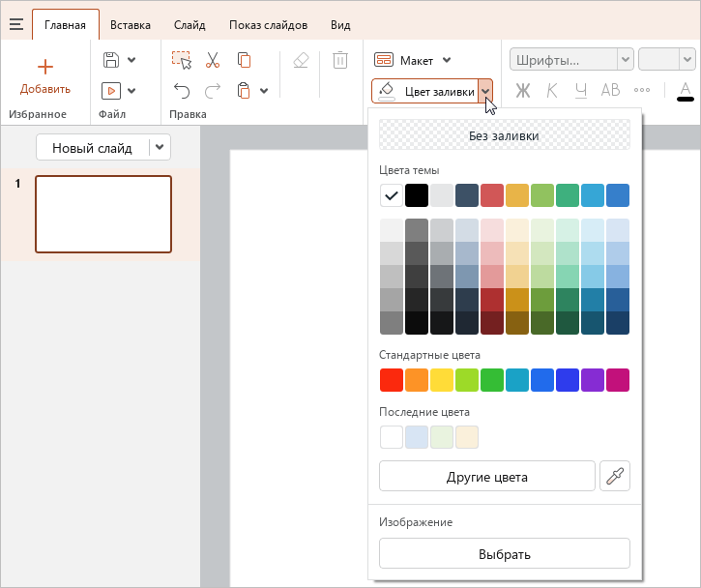
Task: Click the save floppy disk icon
Action: point(111,60)
